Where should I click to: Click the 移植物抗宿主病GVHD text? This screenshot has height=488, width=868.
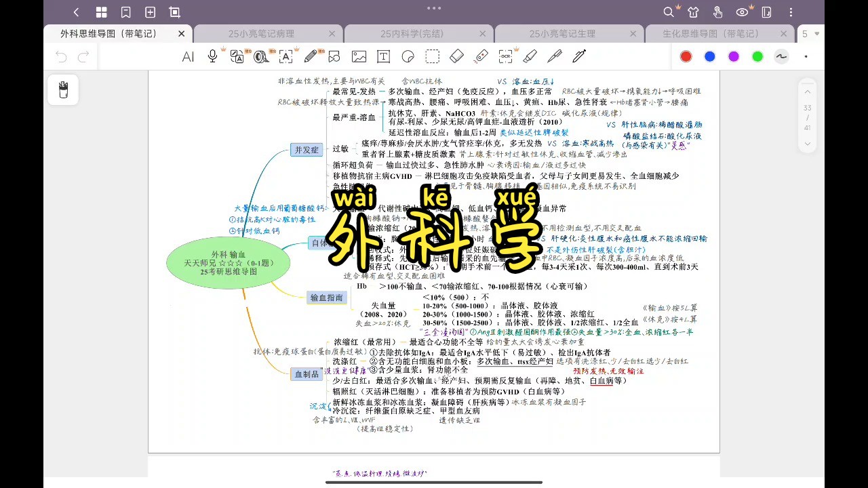click(x=372, y=176)
